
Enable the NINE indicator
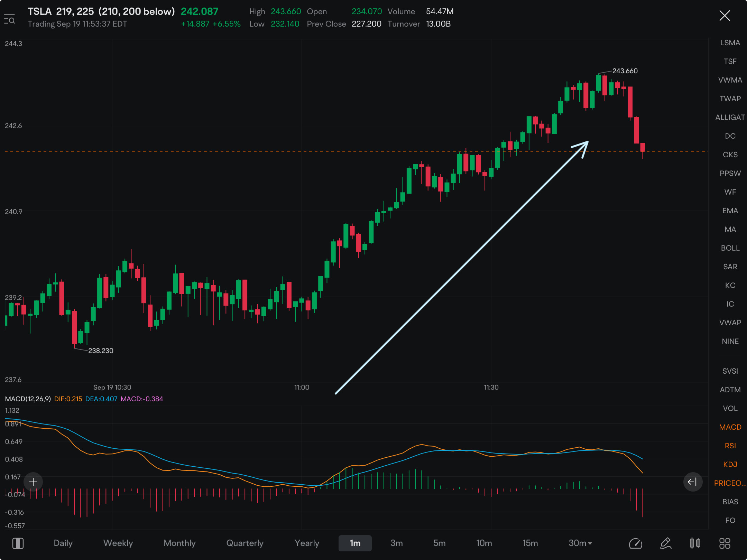coord(730,342)
